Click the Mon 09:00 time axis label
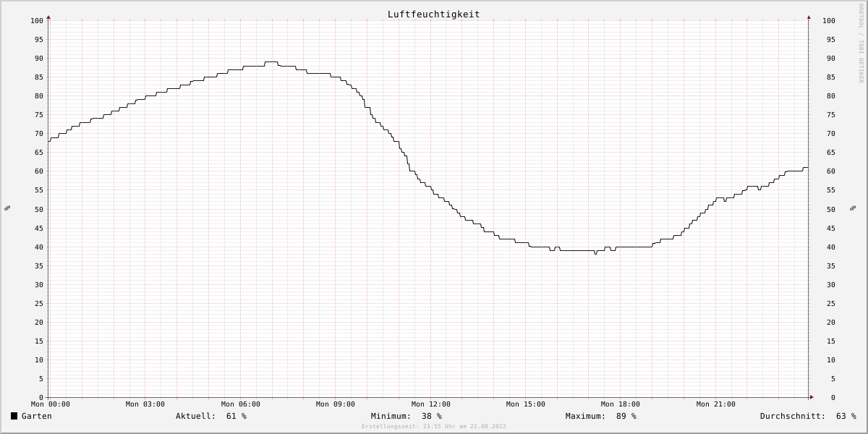 click(x=336, y=404)
